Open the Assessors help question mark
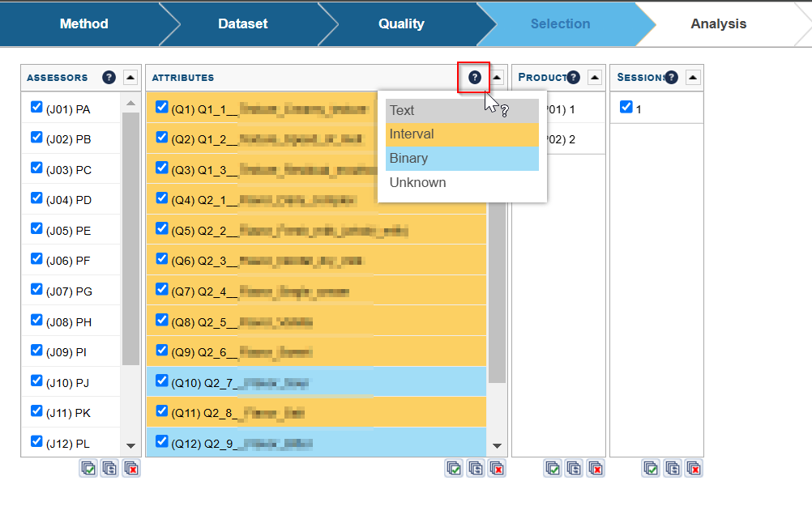The height and width of the screenshot is (519, 812). [x=109, y=78]
